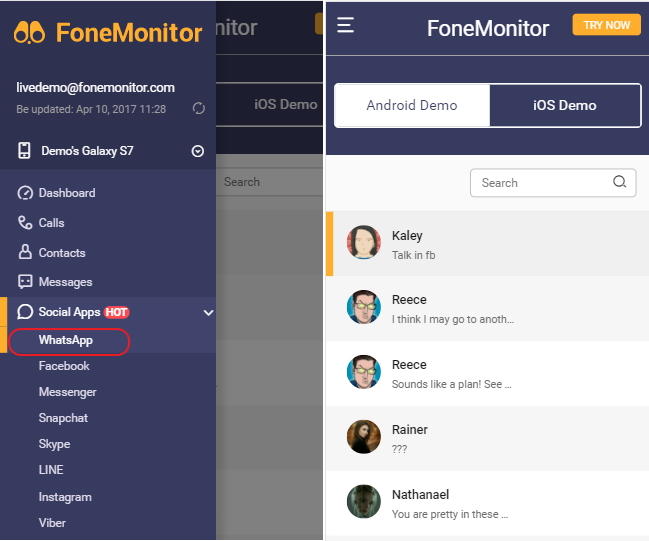Select Viber under Social Apps

(52, 523)
